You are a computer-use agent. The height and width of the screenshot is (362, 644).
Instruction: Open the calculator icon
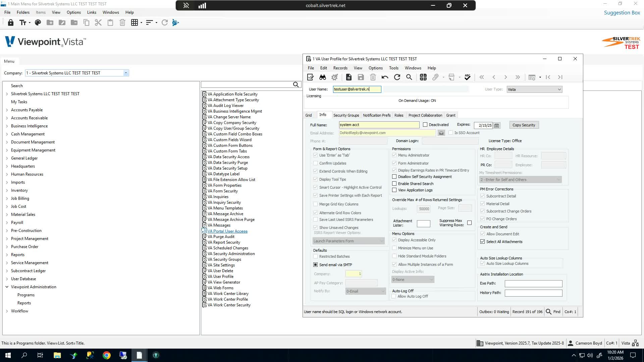(x=423, y=77)
